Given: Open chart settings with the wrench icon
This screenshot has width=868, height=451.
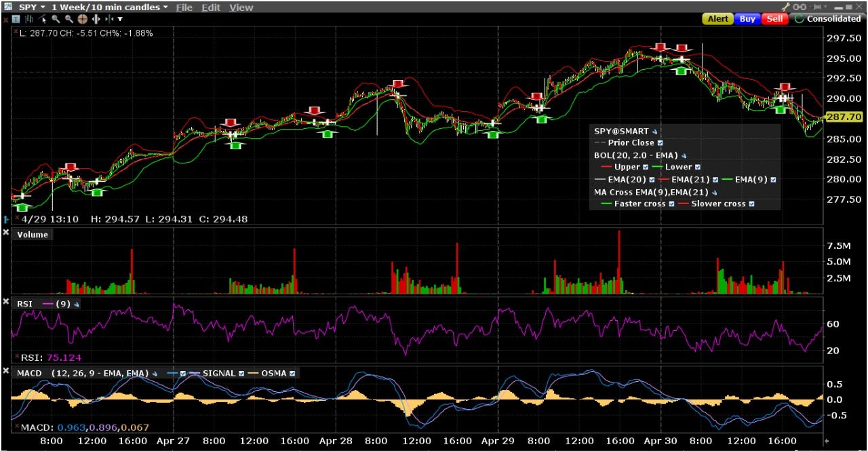Looking at the screenshot, I should click(x=786, y=7).
